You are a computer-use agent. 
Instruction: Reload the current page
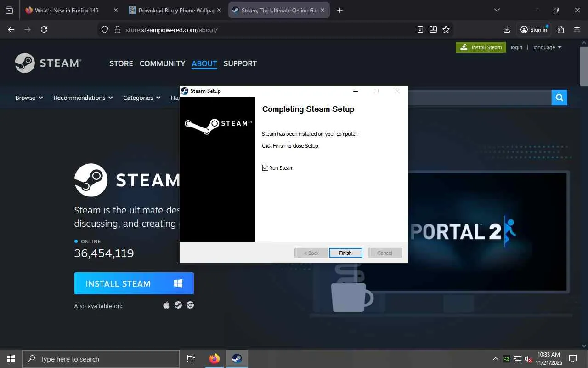44,29
